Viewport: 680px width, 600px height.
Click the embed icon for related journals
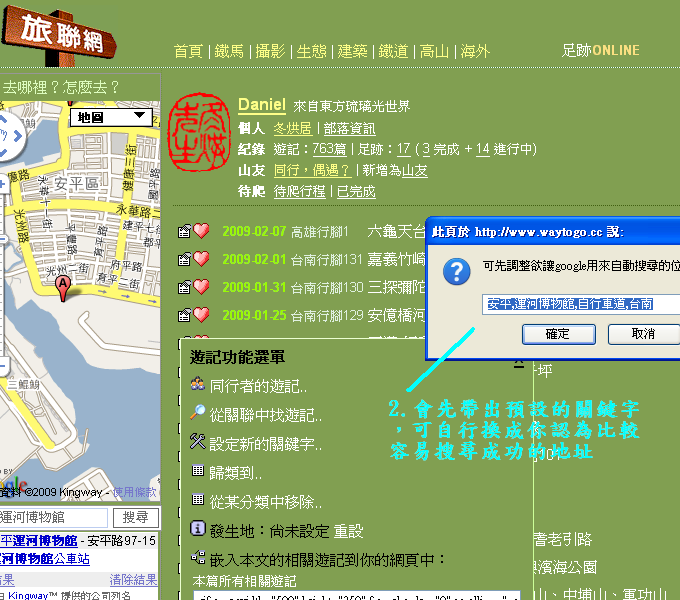(198, 559)
